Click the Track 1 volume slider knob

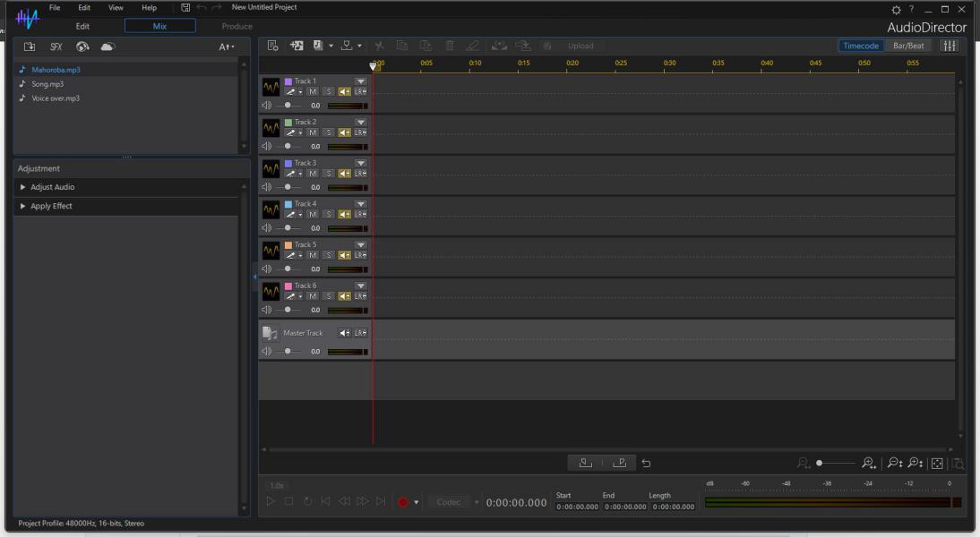tap(288, 106)
